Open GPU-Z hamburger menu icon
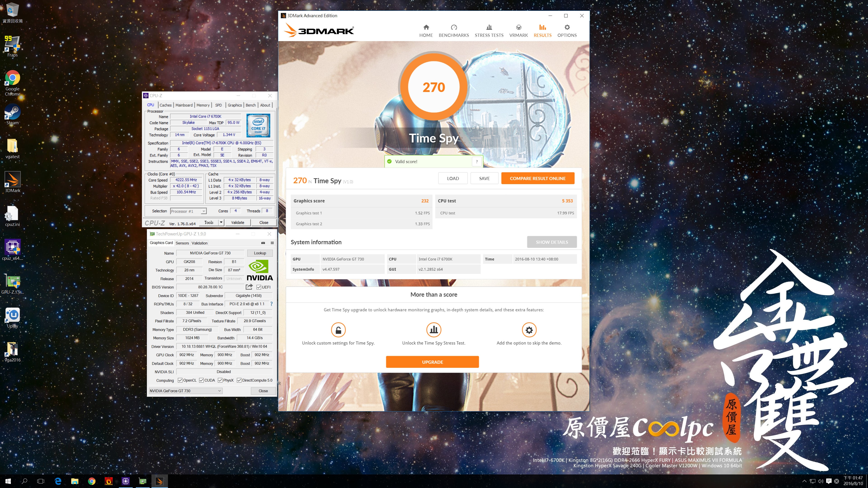This screenshot has width=868, height=488. point(272,243)
